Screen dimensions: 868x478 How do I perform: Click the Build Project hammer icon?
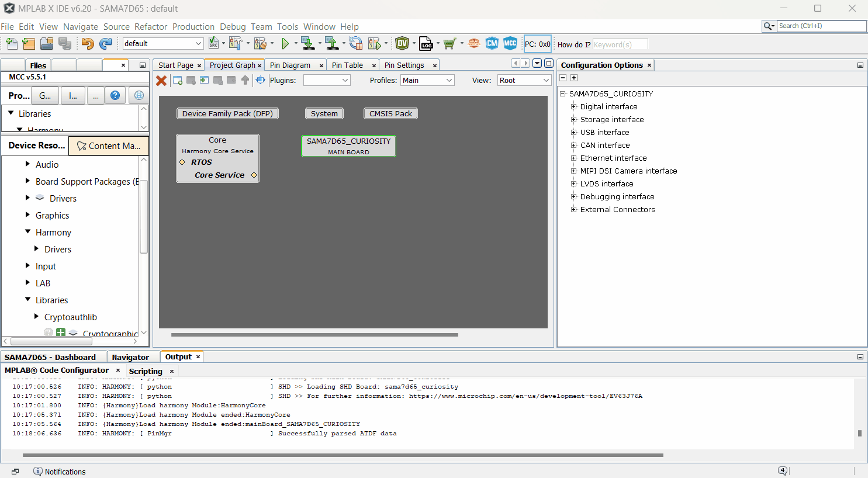235,43
